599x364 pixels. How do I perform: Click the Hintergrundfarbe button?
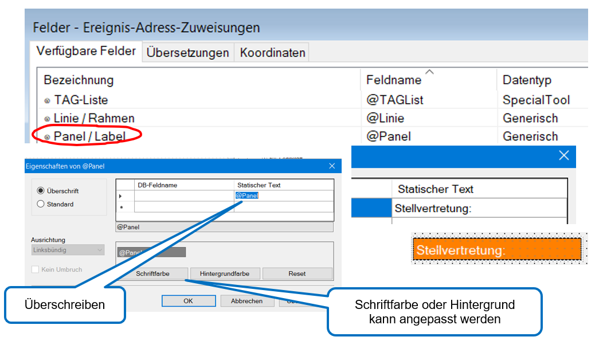tap(225, 273)
